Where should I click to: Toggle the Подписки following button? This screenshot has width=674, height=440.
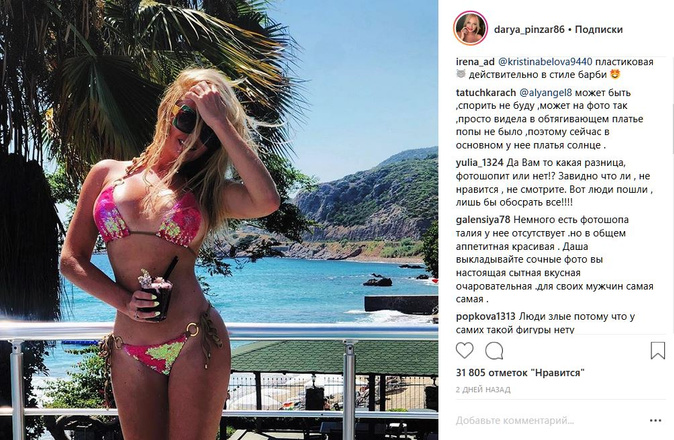coord(599,29)
